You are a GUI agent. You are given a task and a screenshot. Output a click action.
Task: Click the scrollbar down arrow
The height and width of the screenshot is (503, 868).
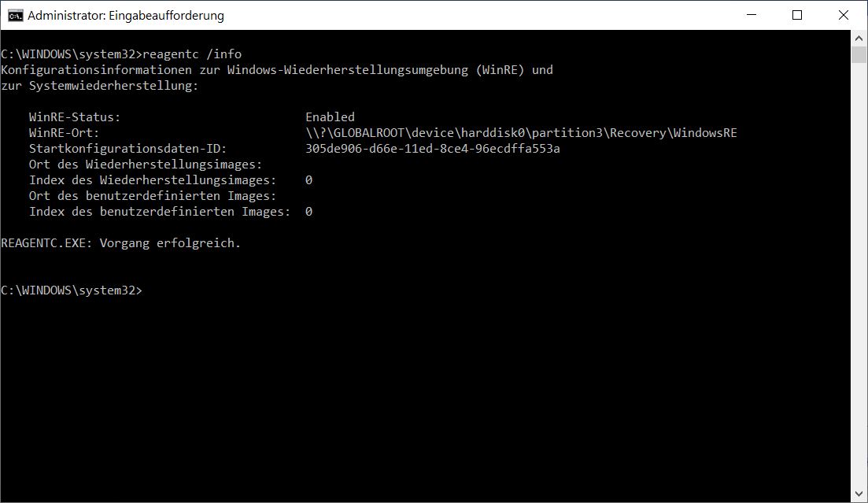(859, 494)
